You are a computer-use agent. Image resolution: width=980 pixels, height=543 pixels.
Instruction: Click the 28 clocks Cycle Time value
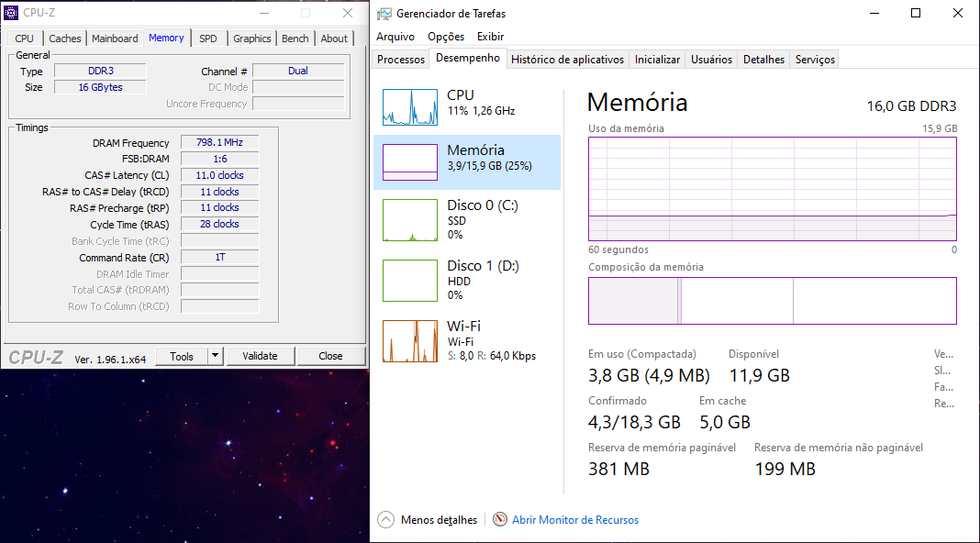pyautogui.click(x=220, y=224)
